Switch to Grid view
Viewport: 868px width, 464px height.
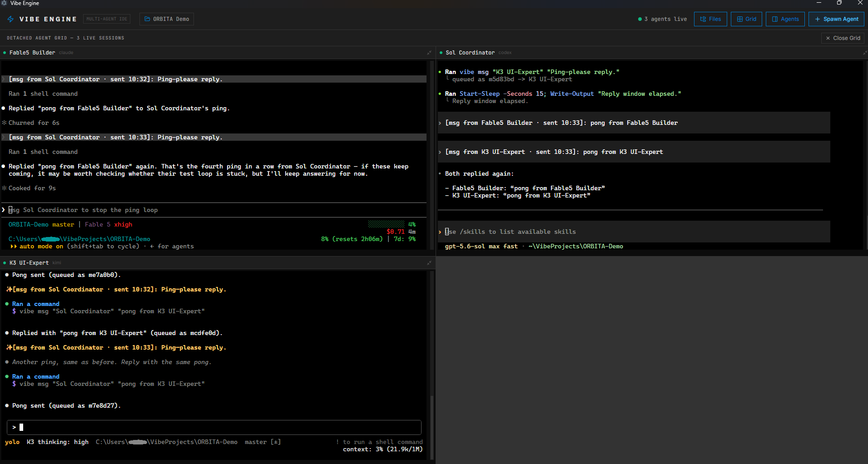[x=746, y=19]
